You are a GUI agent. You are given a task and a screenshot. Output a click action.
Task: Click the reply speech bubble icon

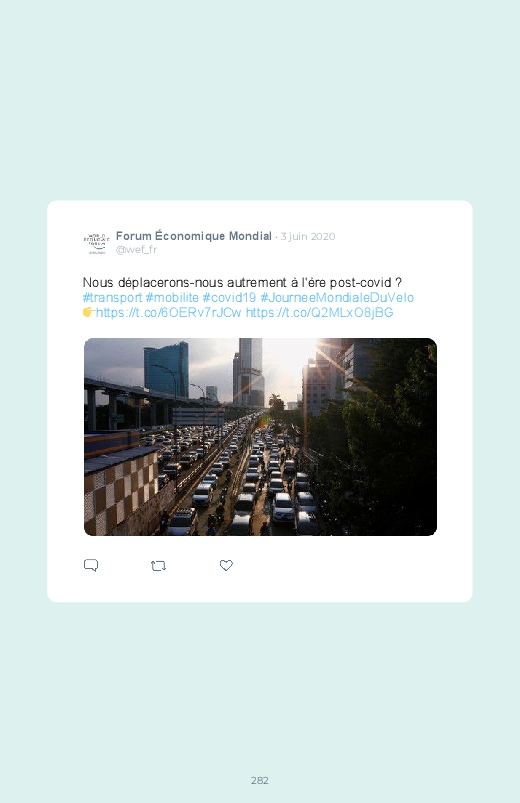point(91,565)
